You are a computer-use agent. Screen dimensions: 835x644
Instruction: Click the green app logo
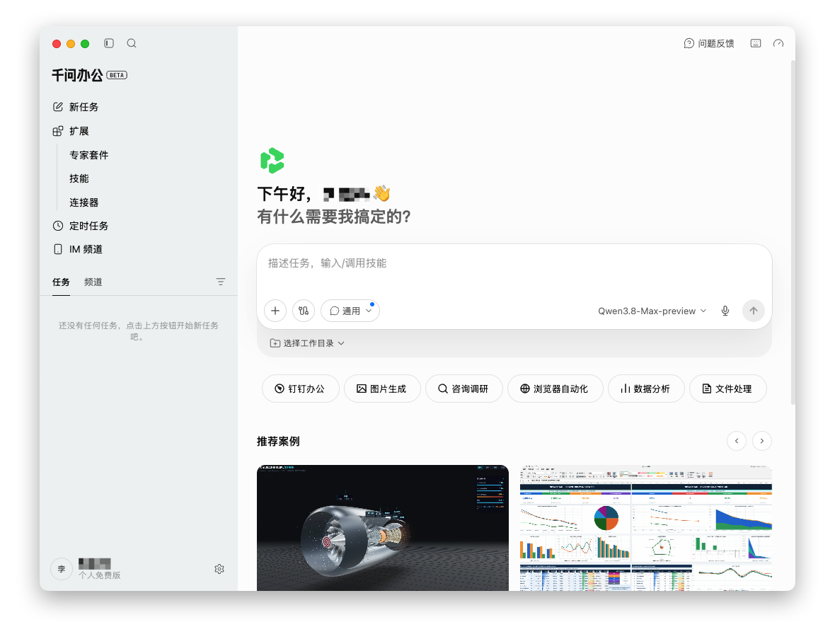tap(272, 161)
